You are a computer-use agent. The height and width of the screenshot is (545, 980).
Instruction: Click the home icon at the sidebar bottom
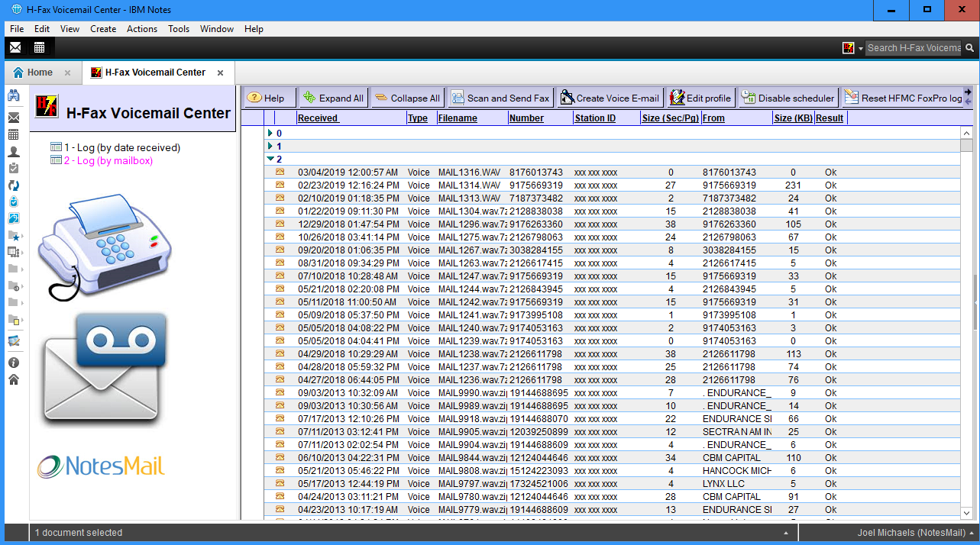point(13,379)
